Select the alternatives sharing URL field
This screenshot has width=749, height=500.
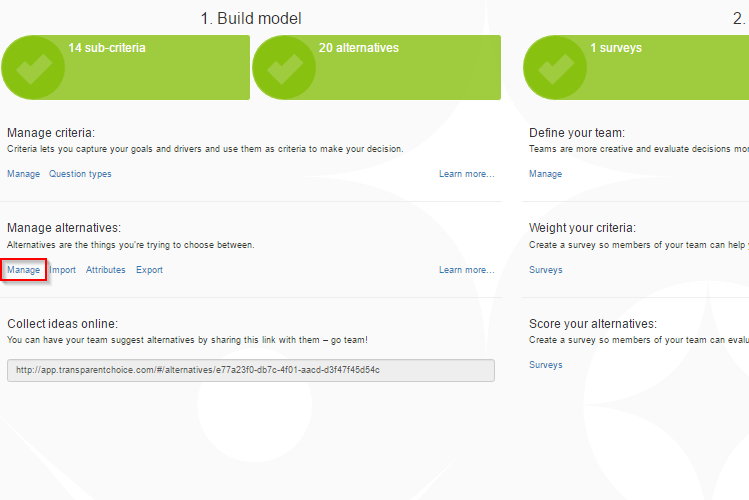pyautogui.click(x=251, y=371)
